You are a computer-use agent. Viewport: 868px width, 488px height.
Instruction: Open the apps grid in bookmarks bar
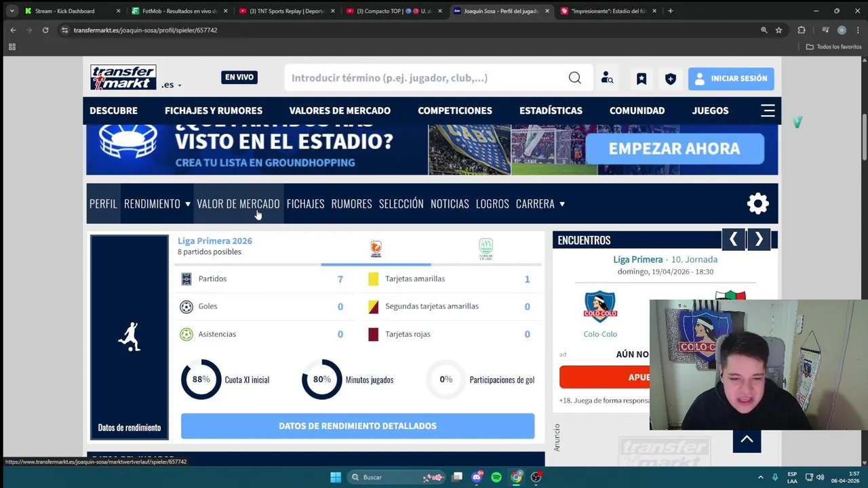pyautogui.click(x=12, y=47)
